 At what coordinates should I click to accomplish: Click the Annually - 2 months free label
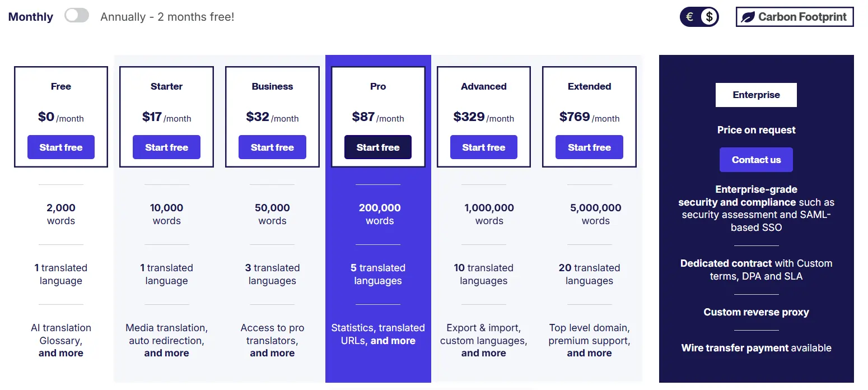tap(167, 17)
